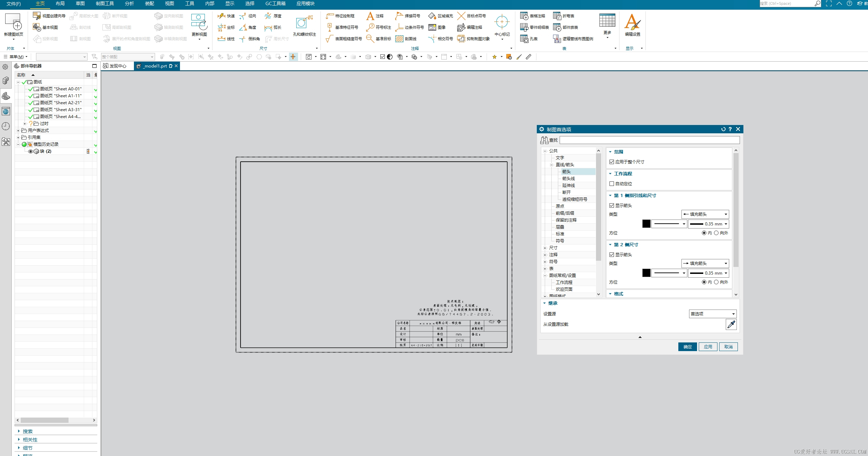Select 向外 radio under 第 2 侧尺寸 方位
Screen dimensions: 868x456
coord(716,282)
